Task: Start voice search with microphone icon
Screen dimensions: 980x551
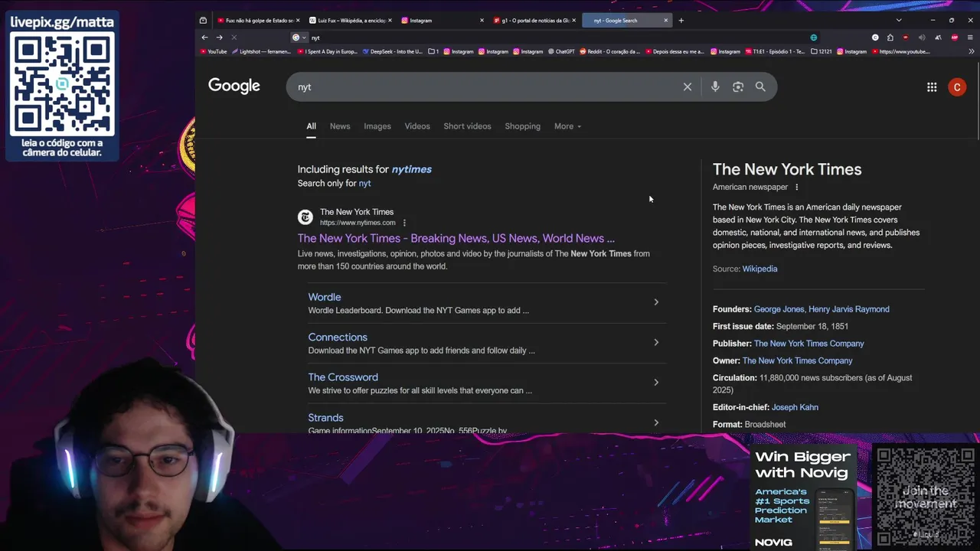Action: coord(715,86)
